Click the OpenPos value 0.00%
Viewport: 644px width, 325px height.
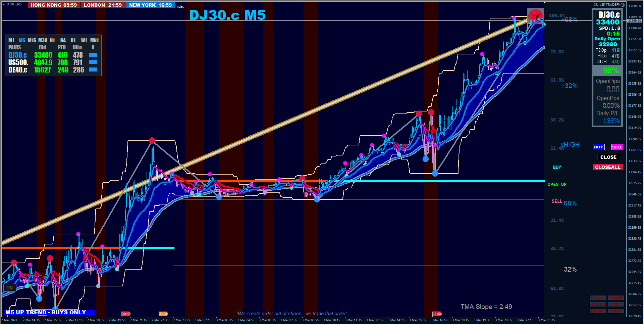(x=611, y=105)
